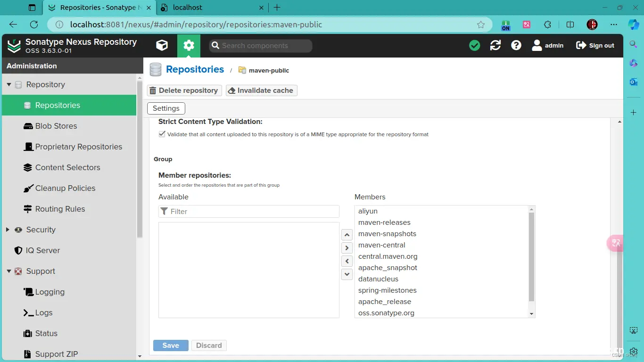
Task: Click the admin user account
Action: point(548,45)
